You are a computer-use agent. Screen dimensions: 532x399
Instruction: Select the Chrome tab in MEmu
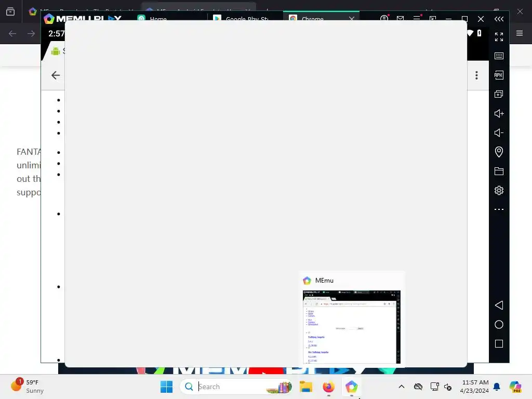pos(312,19)
